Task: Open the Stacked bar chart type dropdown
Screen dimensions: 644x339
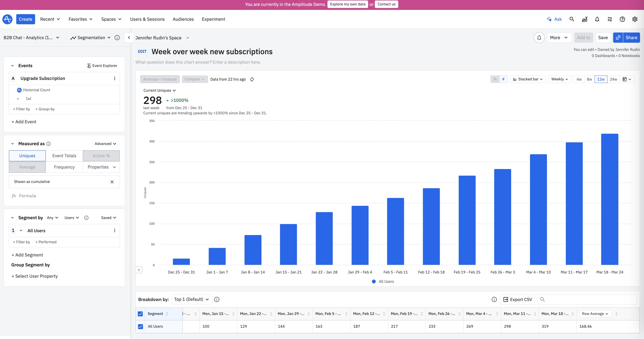Action: 528,79
